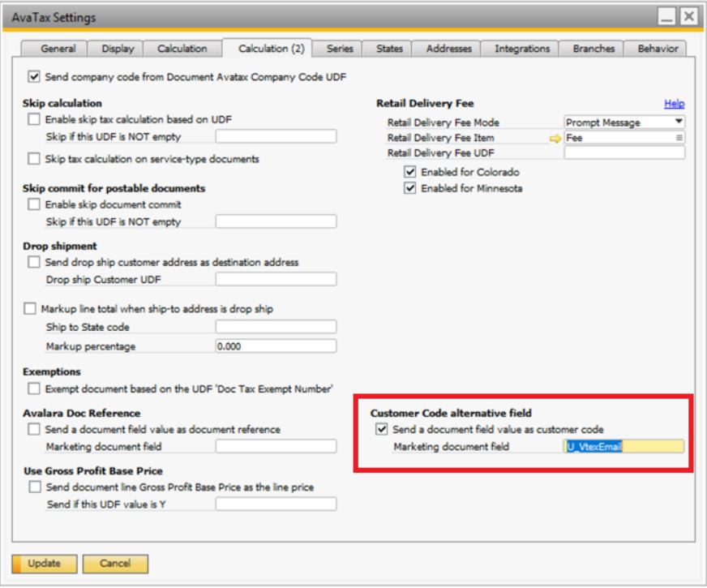
Task: Open the Retail Delivery Fee Mode dropdown
Action: click(x=624, y=122)
